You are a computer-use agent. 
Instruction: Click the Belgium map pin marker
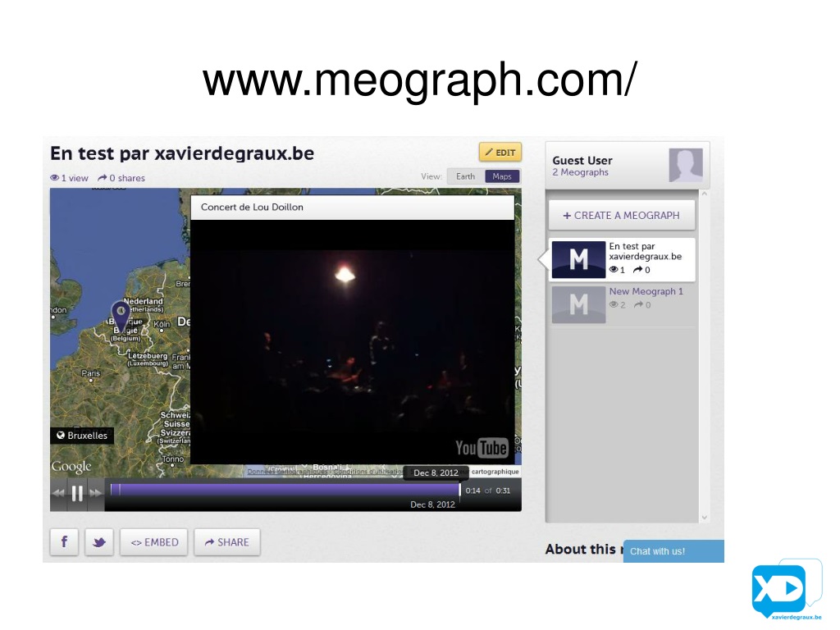tap(121, 316)
